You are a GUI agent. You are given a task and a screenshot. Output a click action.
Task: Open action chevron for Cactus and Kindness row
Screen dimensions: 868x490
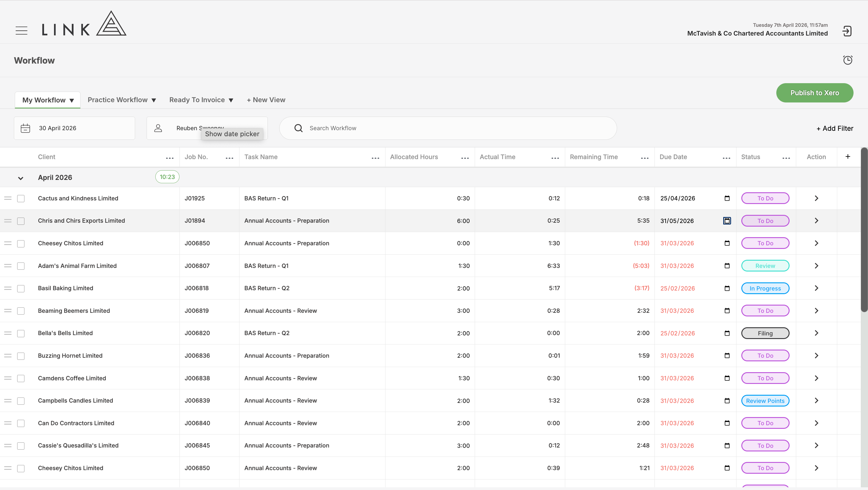click(816, 198)
